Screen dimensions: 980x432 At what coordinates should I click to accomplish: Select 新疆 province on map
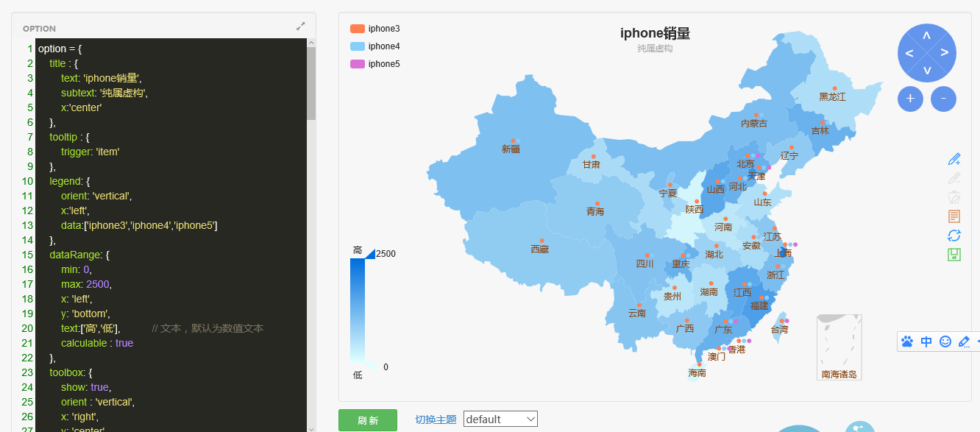[511, 149]
